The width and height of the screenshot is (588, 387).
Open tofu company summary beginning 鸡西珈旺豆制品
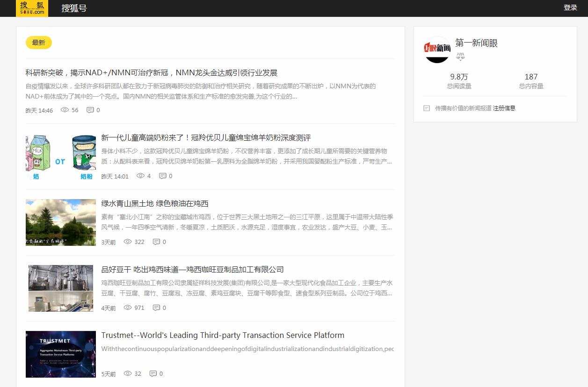click(x=247, y=288)
